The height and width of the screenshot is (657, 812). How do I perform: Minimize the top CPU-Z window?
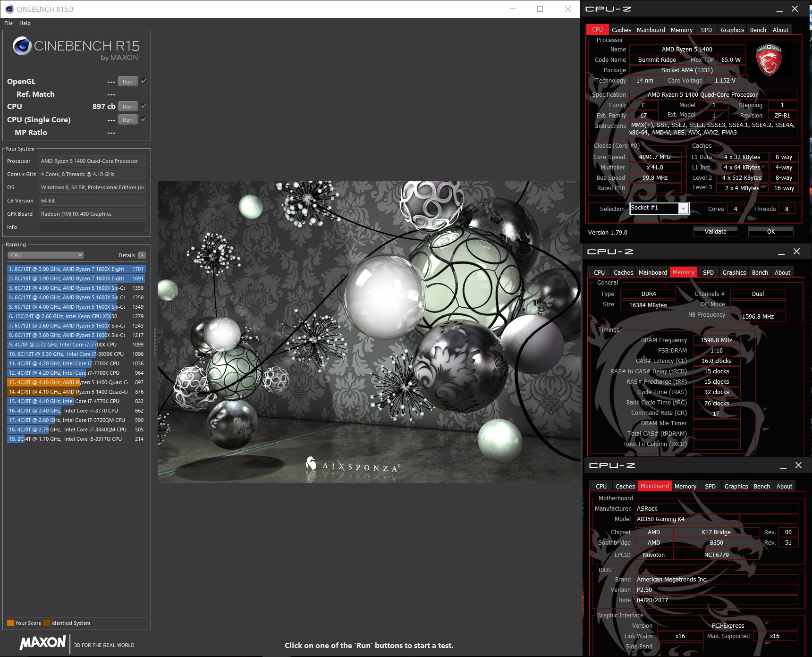click(779, 9)
